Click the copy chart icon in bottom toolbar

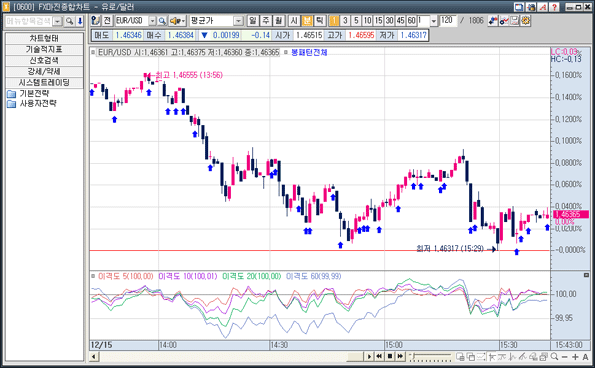point(460,357)
